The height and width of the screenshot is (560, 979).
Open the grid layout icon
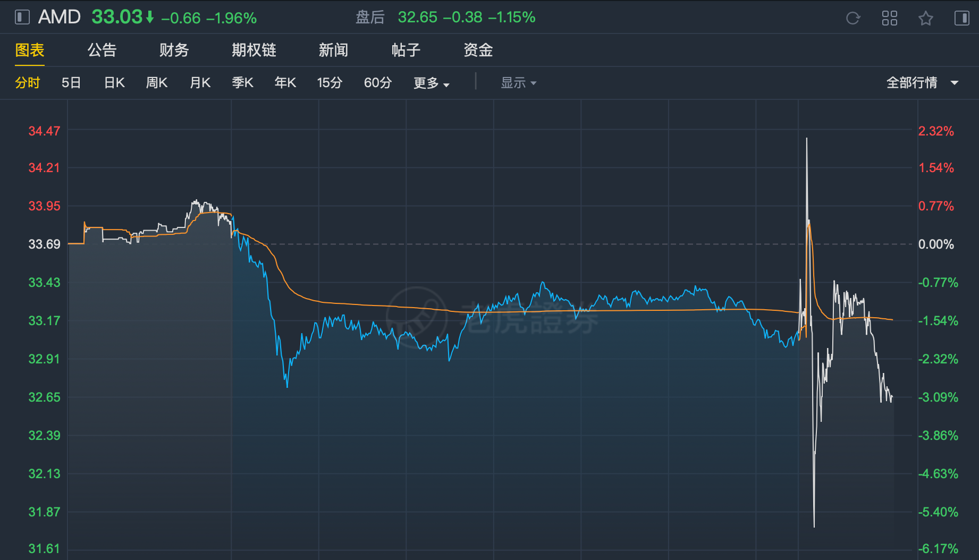tap(889, 18)
